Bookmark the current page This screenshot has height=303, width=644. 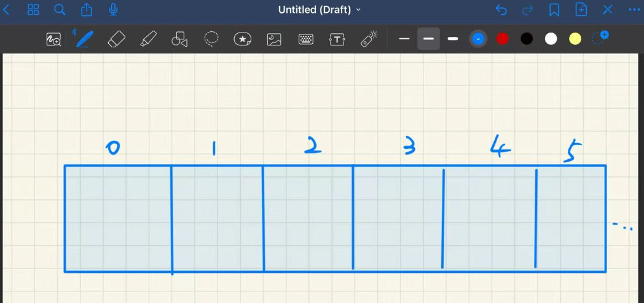(554, 10)
